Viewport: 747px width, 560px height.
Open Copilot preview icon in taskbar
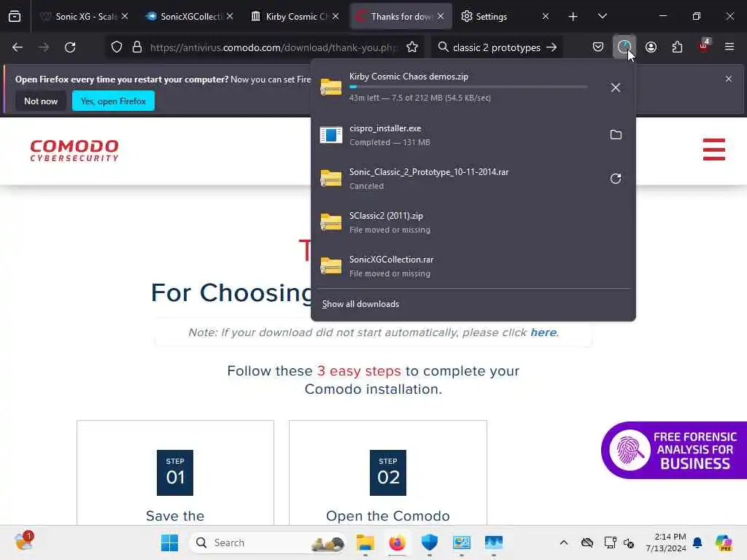[x=724, y=542]
